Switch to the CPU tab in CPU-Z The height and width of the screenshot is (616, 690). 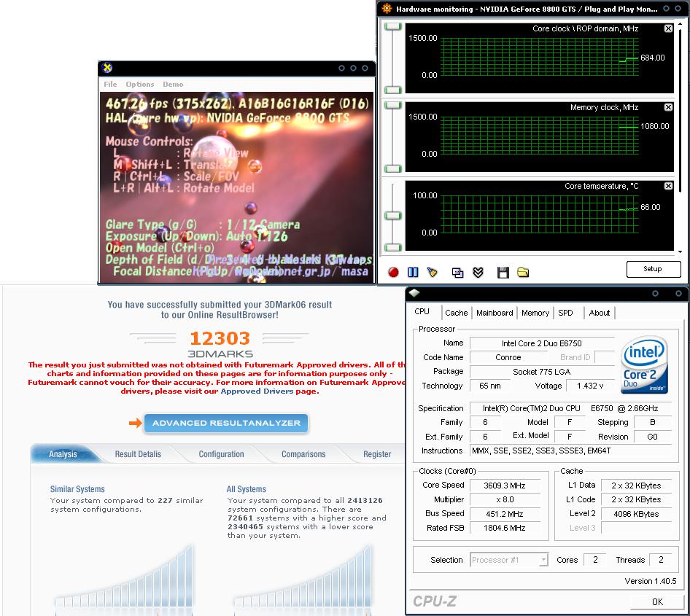(422, 312)
